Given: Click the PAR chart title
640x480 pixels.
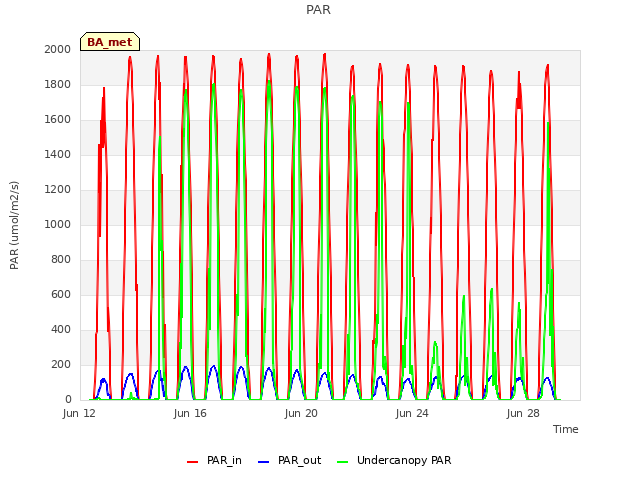Looking at the screenshot, I should point(318,9).
